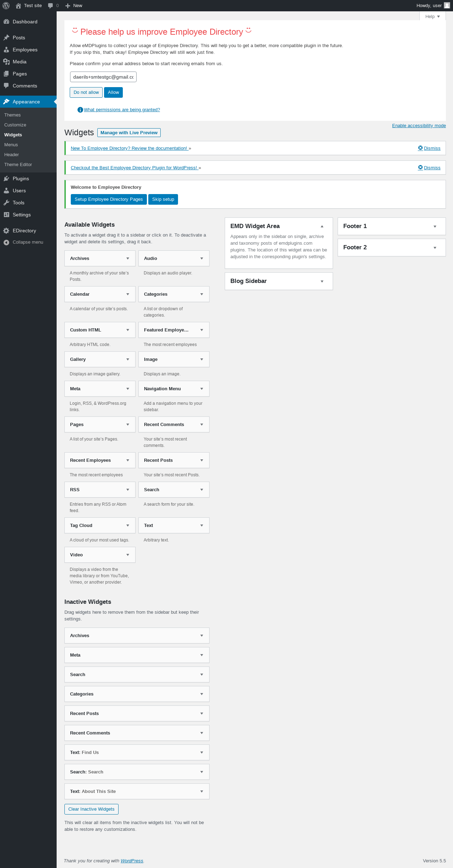This screenshot has height=868, width=453.
Task: Dismiss the documentation review notice
Action: point(429,148)
